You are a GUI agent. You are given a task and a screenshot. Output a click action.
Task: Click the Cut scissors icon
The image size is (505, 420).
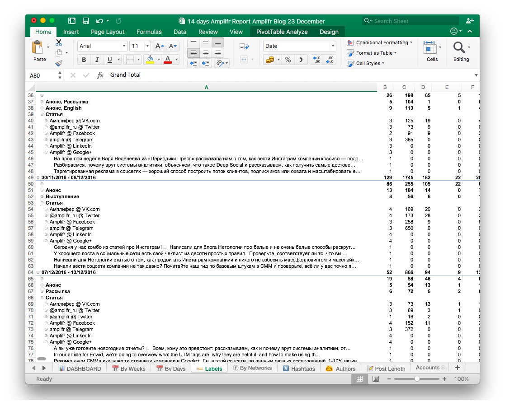59,42
